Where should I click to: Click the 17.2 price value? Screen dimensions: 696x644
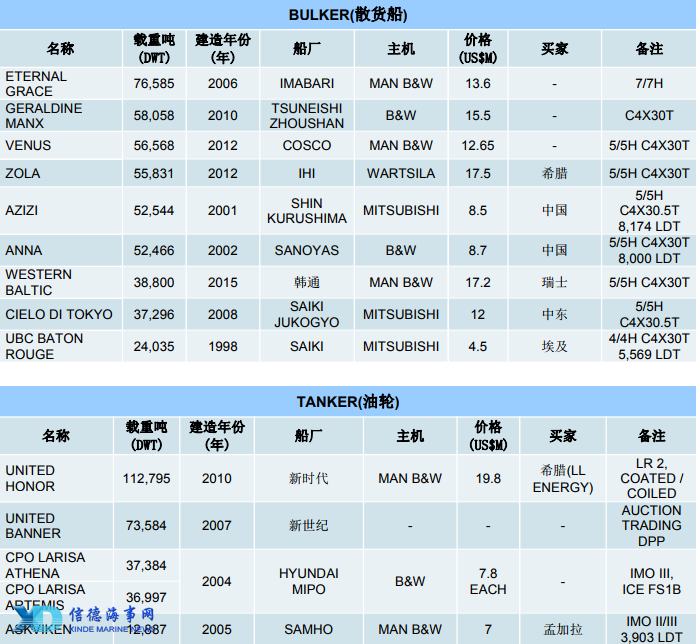(478, 282)
